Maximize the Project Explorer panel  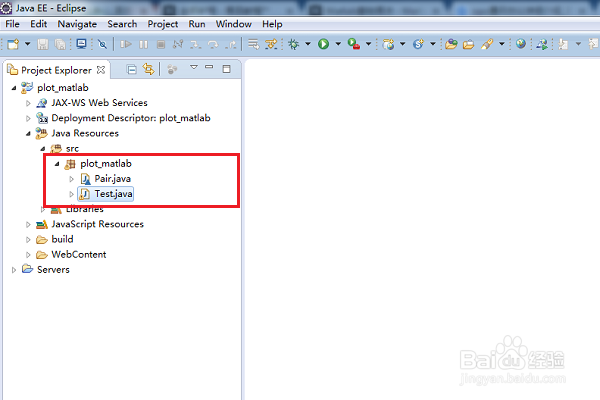pyautogui.click(x=227, y=69)
